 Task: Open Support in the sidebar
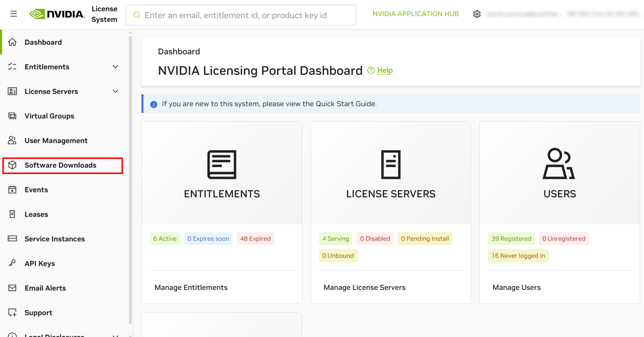click(x=38, y=313)
